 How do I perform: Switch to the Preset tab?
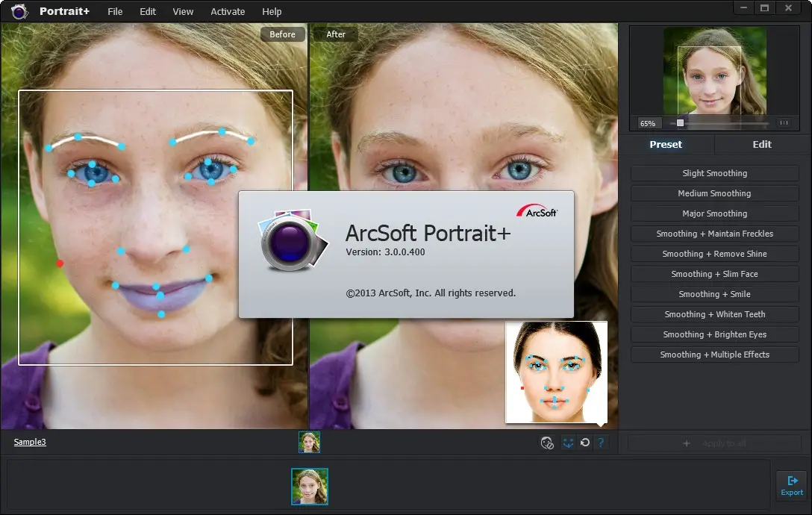pos(666,145)
